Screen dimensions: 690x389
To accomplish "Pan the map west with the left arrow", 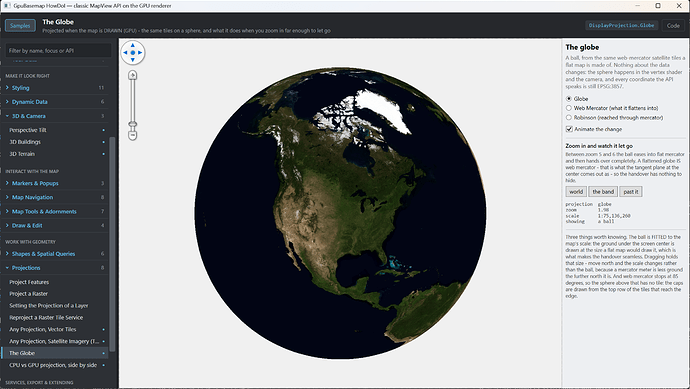I will [125, 52].
